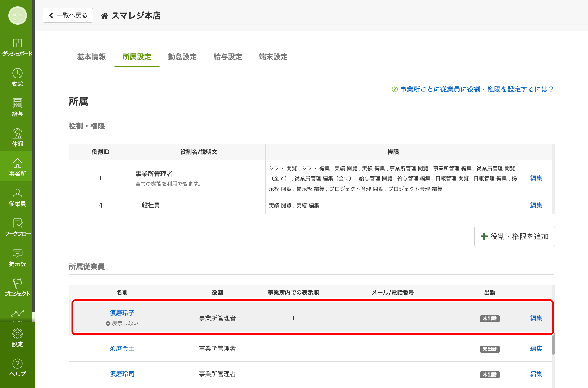Click role ID 4 cell
Viewport: 588px width, 388px height.
(100, 205)
